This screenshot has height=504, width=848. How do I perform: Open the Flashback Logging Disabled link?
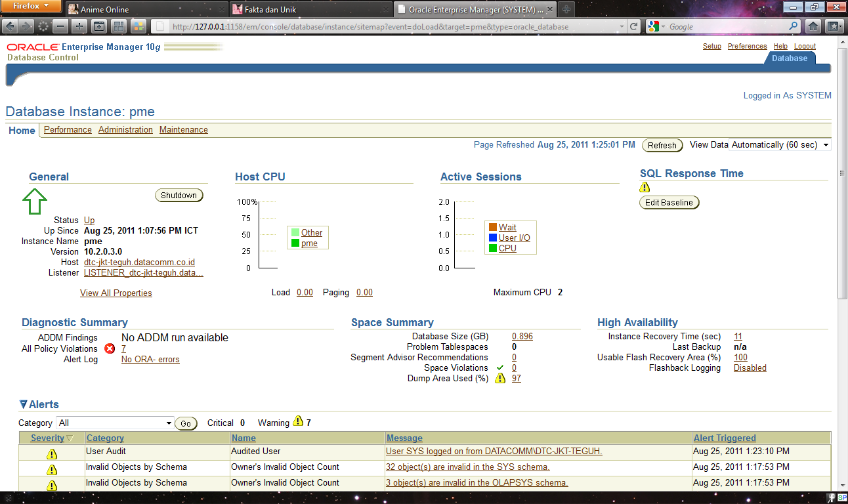coord(750,368)
